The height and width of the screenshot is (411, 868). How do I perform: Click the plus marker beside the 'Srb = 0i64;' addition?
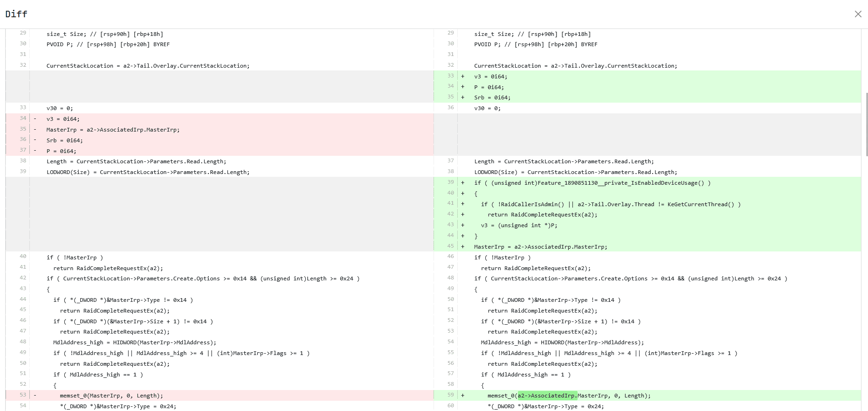click(x=462, y=98)
